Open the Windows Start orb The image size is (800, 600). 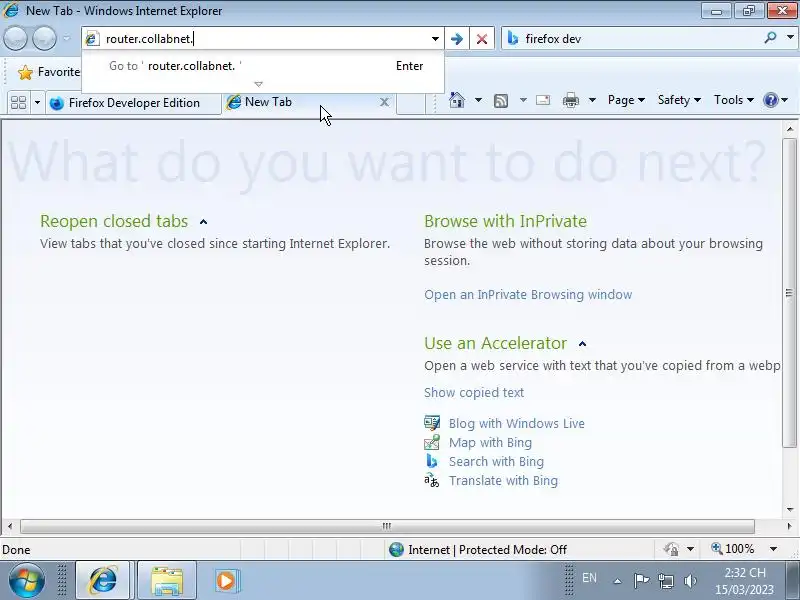[x=26, y=581]
